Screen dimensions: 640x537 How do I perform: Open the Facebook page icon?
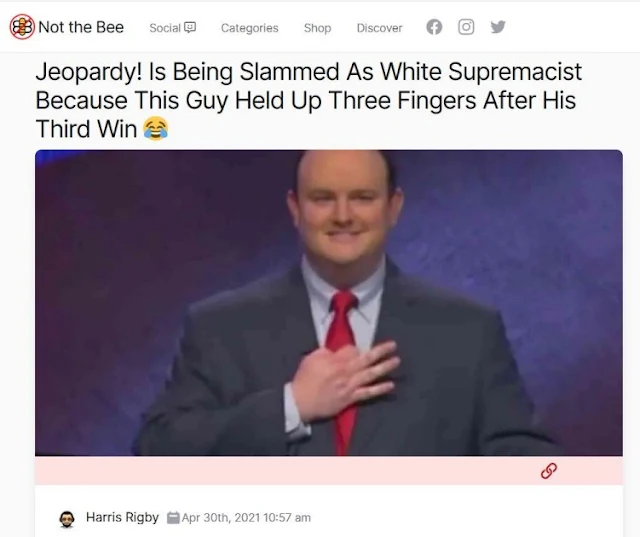[434, 27]
